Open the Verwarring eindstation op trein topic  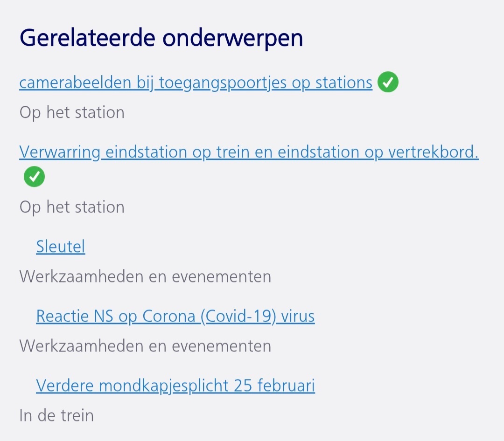point(249,152)
